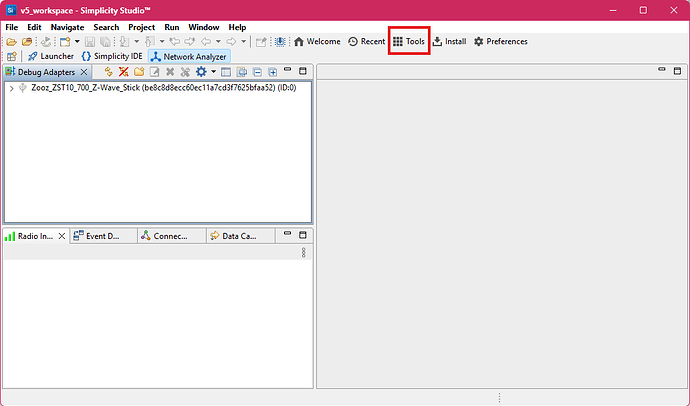Open the Navigate menu
This screenshot has width=690, height=406.
tap(67, 27)
